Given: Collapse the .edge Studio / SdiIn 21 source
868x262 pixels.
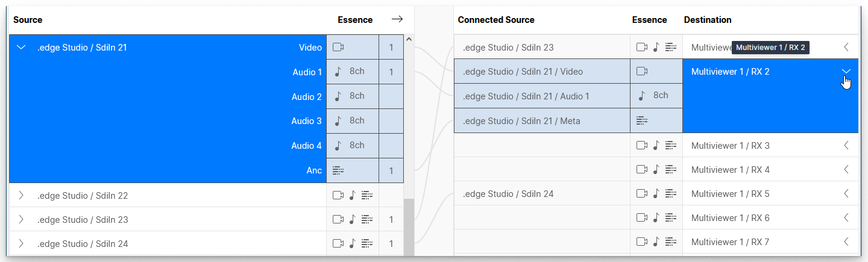Looking at the screenshot, I should 22,47.
